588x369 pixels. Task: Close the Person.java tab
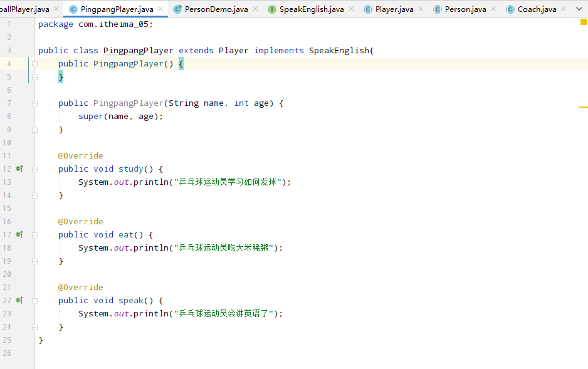tap(493, 9)
